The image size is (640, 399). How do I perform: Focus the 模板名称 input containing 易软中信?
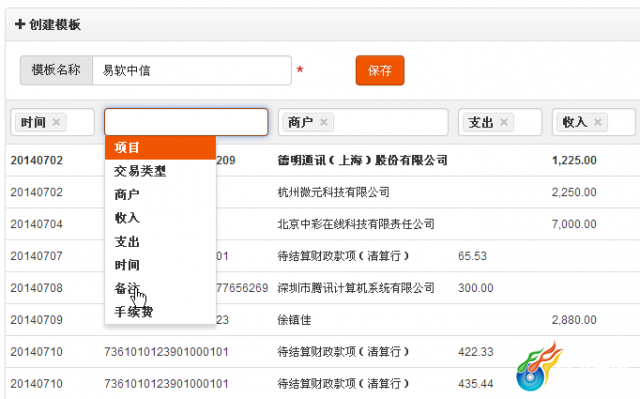[x=192, y=70]
